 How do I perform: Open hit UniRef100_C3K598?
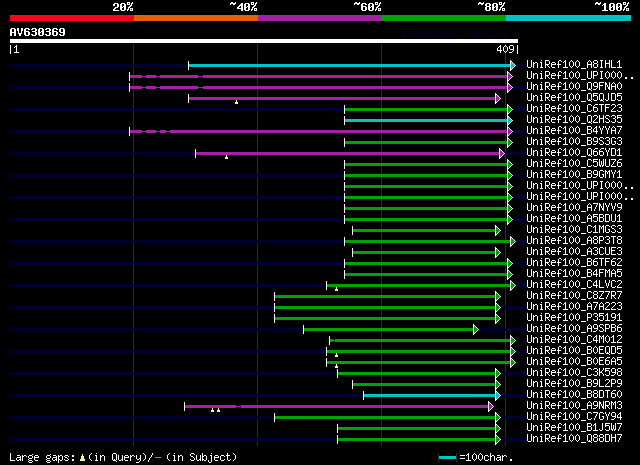[574, 373]
